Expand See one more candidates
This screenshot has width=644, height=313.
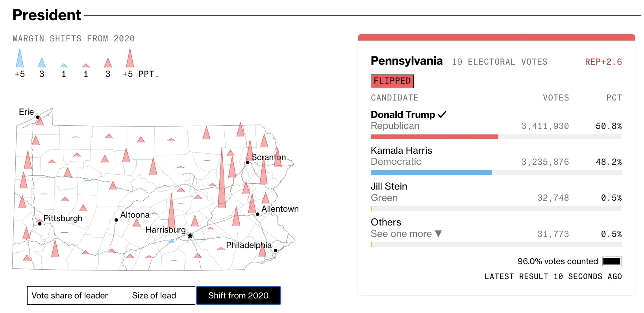[401, 234]
